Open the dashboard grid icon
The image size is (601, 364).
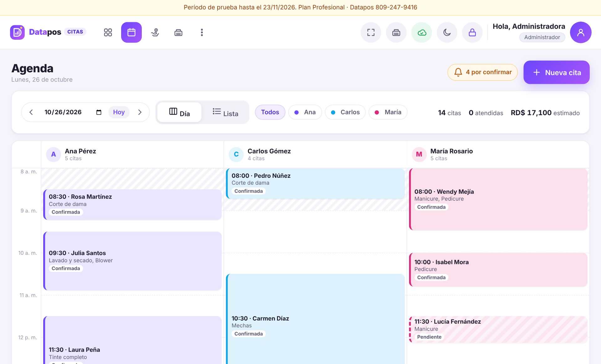tap(108, 32)
